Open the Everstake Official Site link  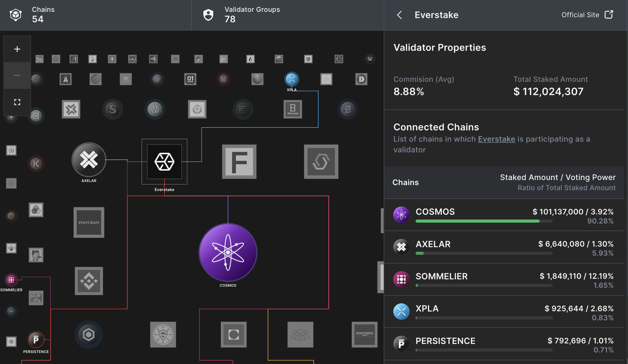587,15
